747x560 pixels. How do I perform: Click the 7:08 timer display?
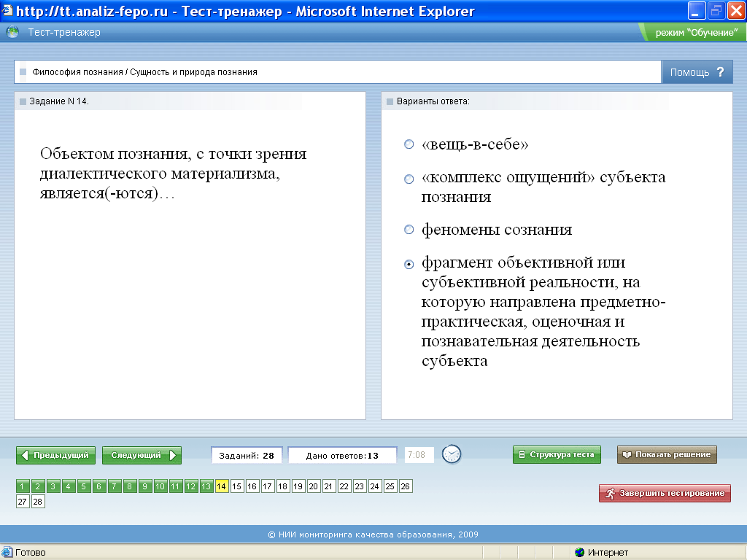tap(419, 455)
